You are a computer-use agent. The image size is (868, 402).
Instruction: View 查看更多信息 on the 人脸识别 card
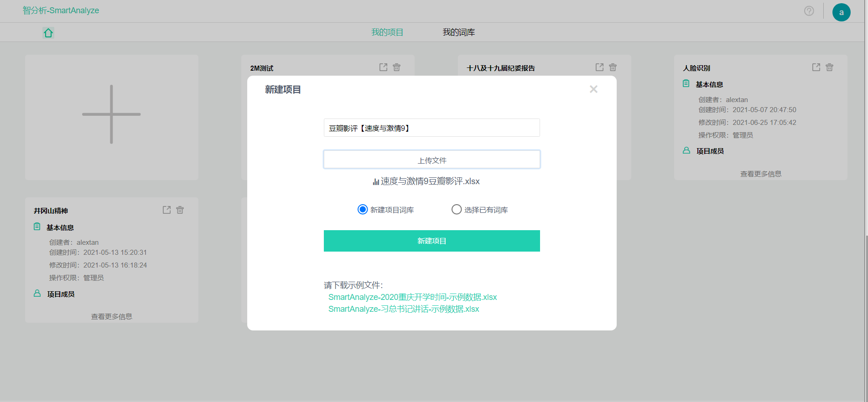761,174
